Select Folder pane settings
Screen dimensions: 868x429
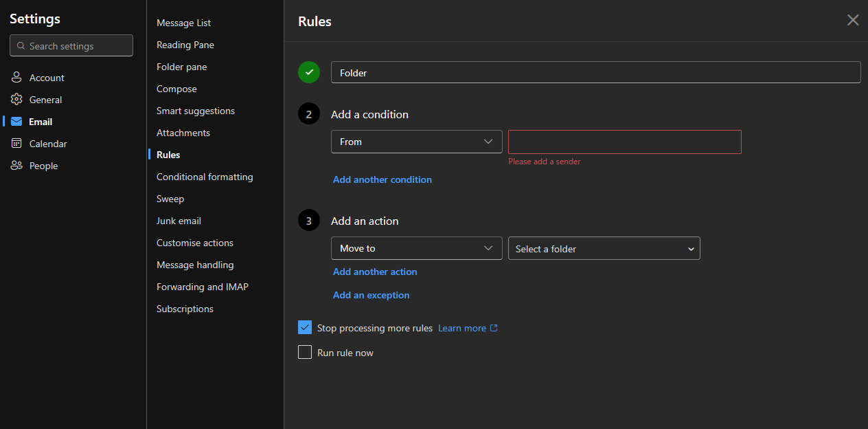click(182, 67)
